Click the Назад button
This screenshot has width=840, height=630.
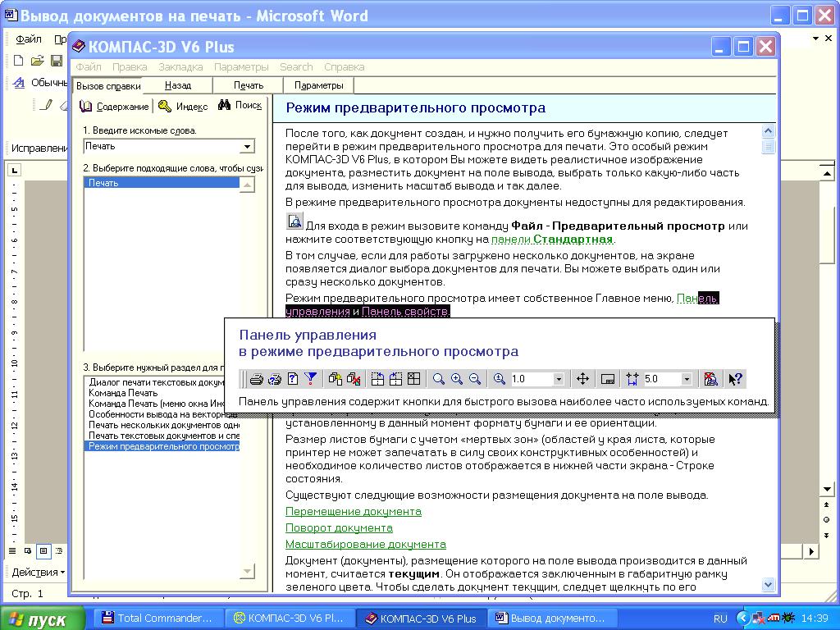(178, 85)
